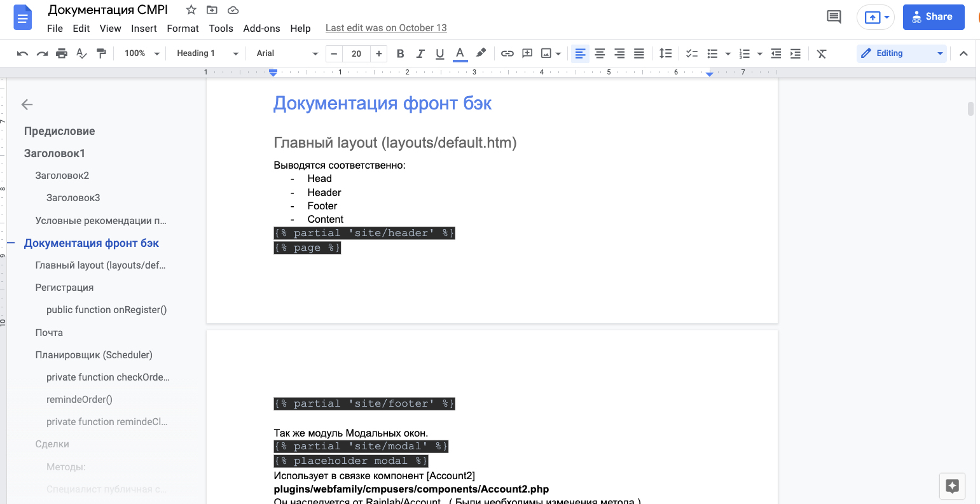The width and height of the screenshot is (980, 504).
Task: Decrease the indent
Action: pyautogui.click(x=776, y=53)
